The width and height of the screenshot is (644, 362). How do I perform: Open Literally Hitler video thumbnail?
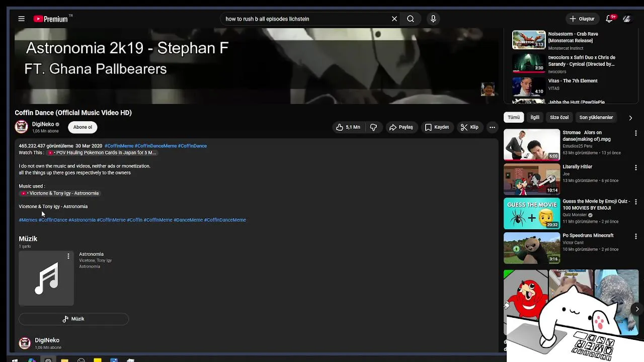tap(532, 179)
